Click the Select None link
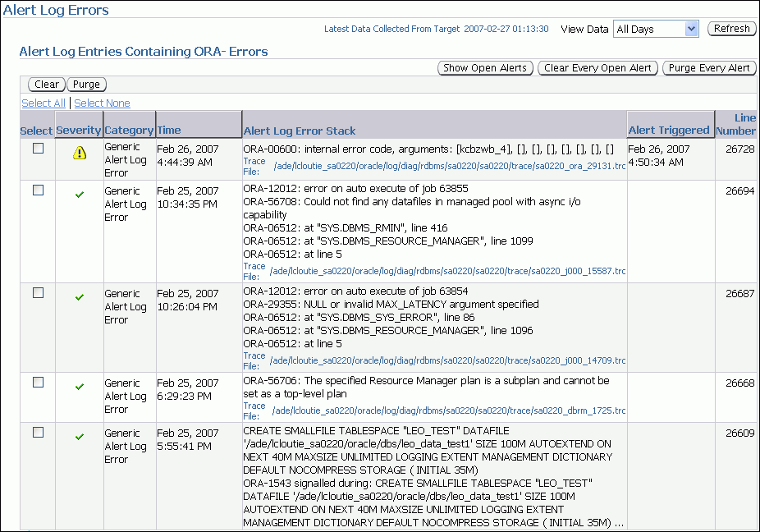 (x=102, y=103)
